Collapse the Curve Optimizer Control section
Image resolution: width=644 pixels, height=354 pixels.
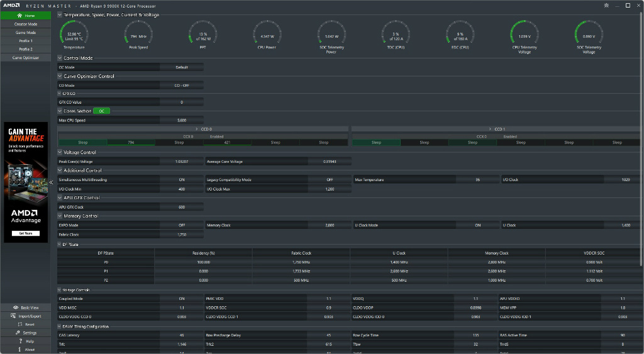point(60,76)
